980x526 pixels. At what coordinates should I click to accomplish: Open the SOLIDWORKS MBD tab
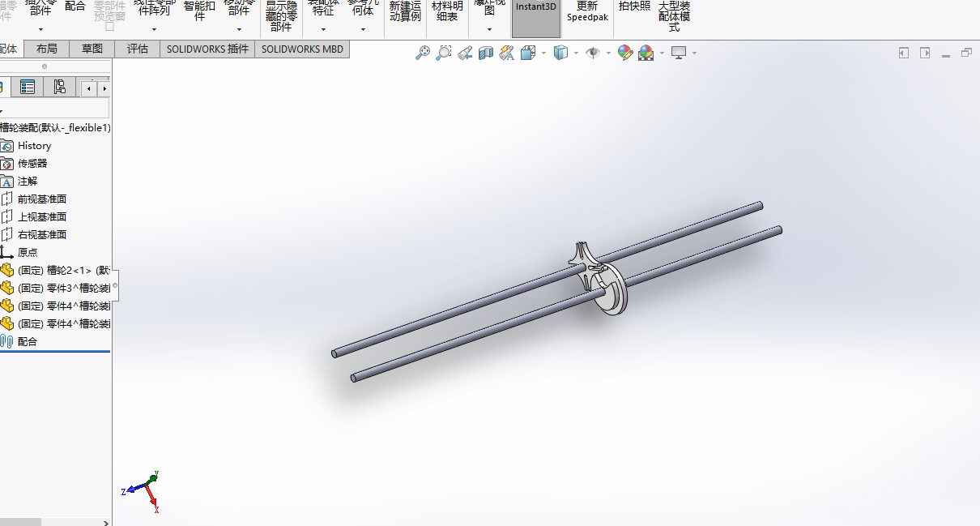pos(302,49)
